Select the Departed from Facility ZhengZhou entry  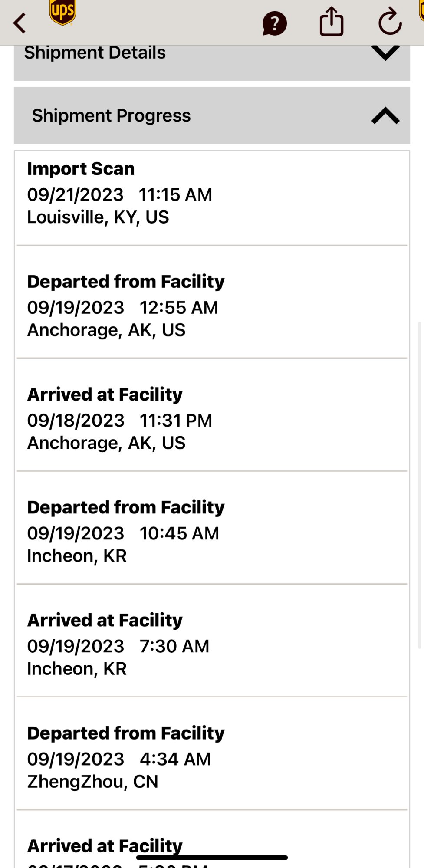[212, 757]
